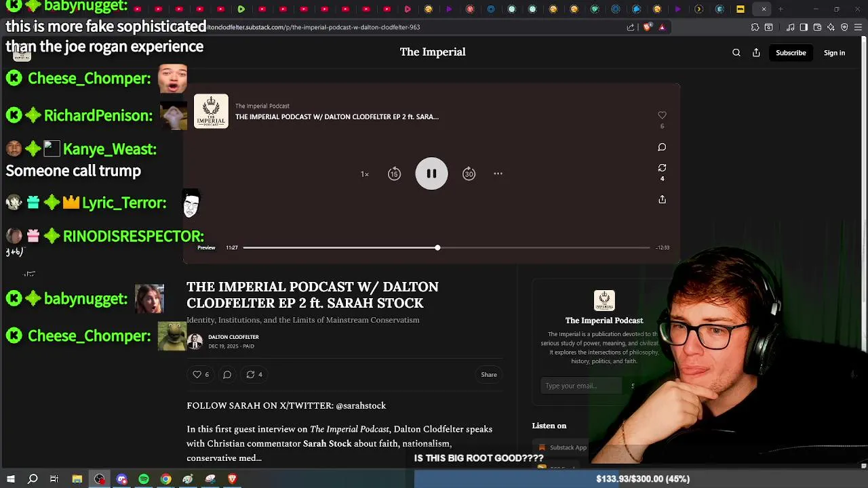The height and width of the screenshot is (488, 868).
Task: Pause the podcast episode playback
Action: click(431, 174)
